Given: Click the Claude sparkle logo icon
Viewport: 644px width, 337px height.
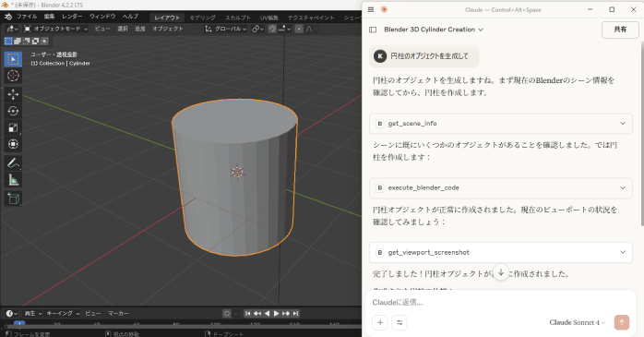Looking at the screenshot, I should [384, 9].
